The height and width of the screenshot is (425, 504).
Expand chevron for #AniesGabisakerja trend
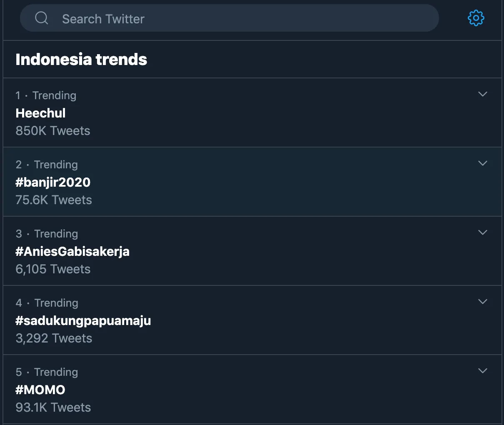[483, 232]
